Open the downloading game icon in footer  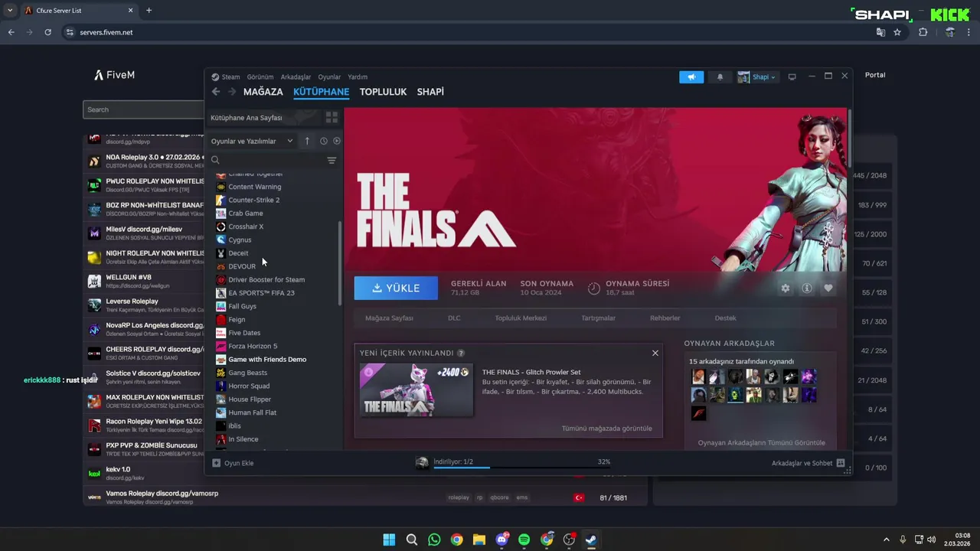[422, 463]
